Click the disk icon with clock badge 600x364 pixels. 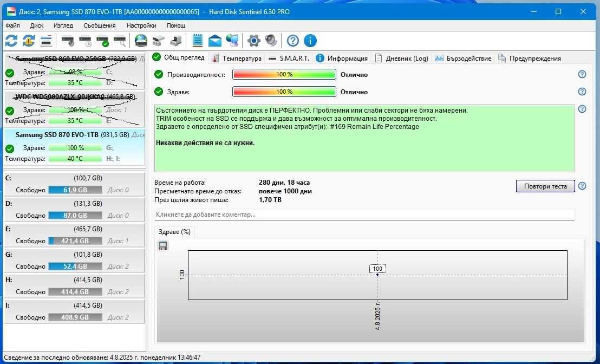click(85, 41)
